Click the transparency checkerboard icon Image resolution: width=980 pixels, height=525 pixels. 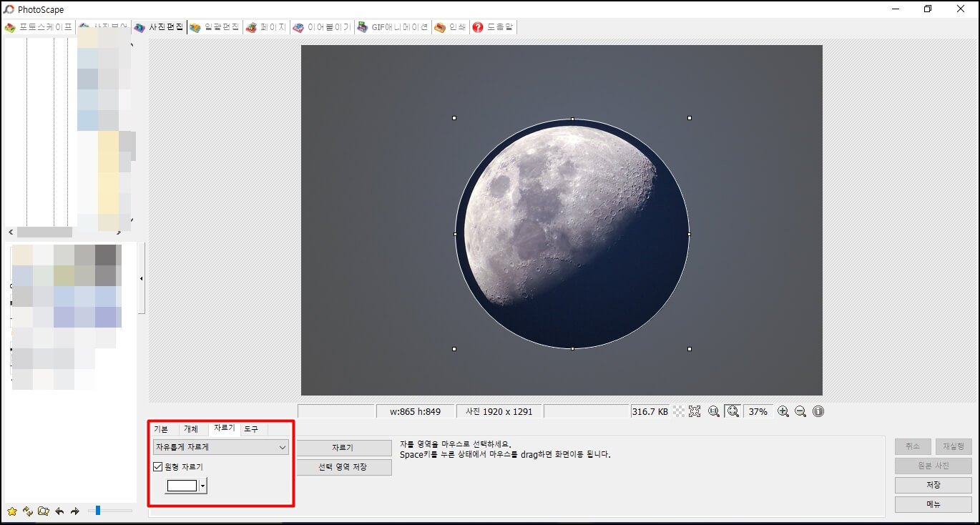679,411
